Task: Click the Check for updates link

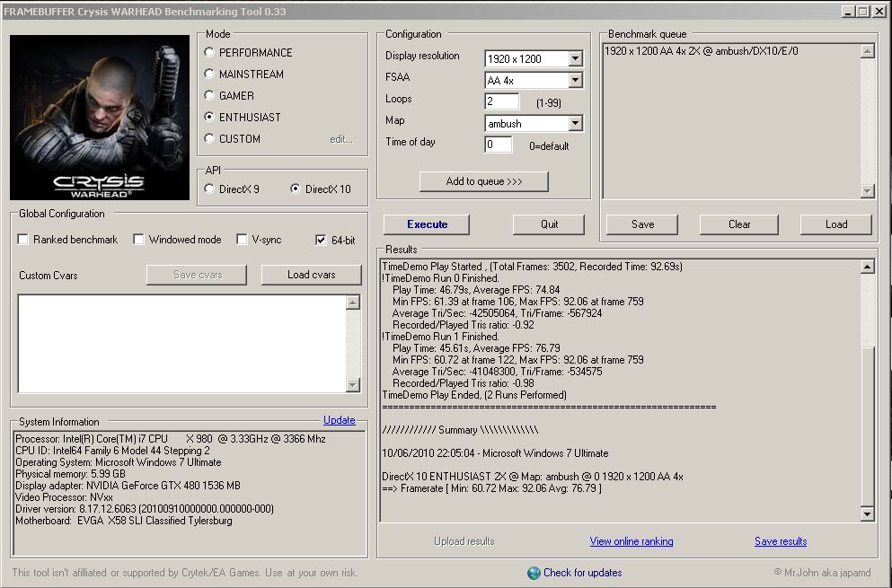Action: (x=582, y=573)
